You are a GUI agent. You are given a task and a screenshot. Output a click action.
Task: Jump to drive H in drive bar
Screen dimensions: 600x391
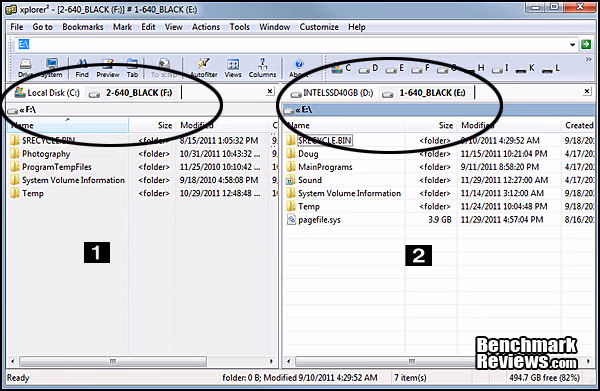click(474, 68)
